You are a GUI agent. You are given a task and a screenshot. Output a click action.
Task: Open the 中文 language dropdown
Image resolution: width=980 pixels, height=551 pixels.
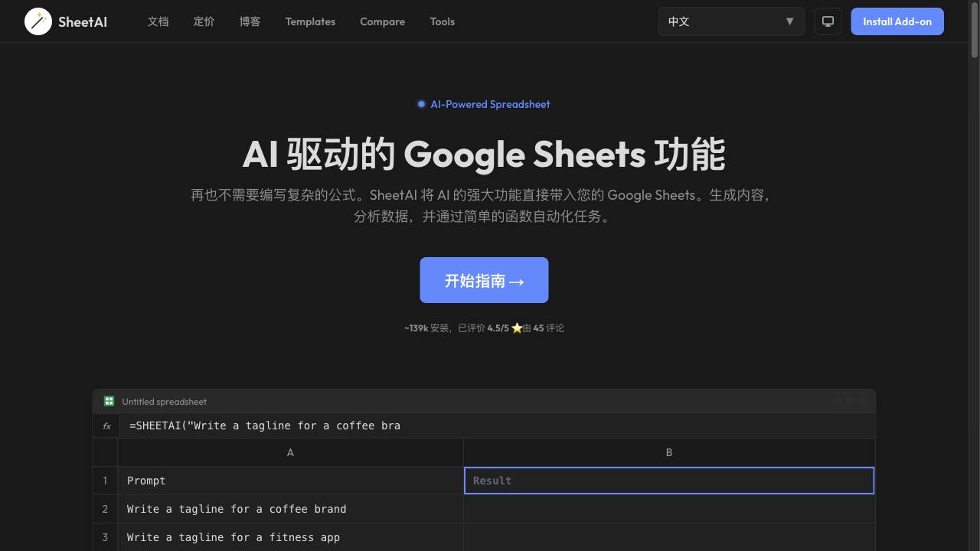tap(731, 21)
